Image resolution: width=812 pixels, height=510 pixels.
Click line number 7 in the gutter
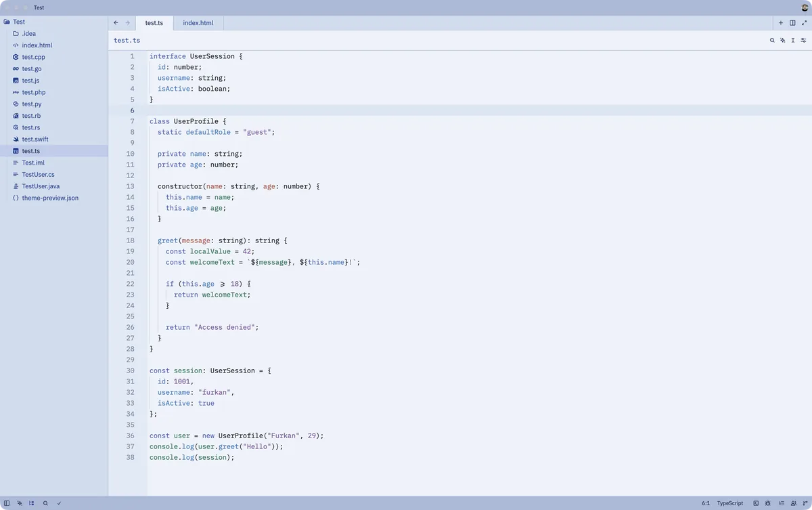[132, 121]
